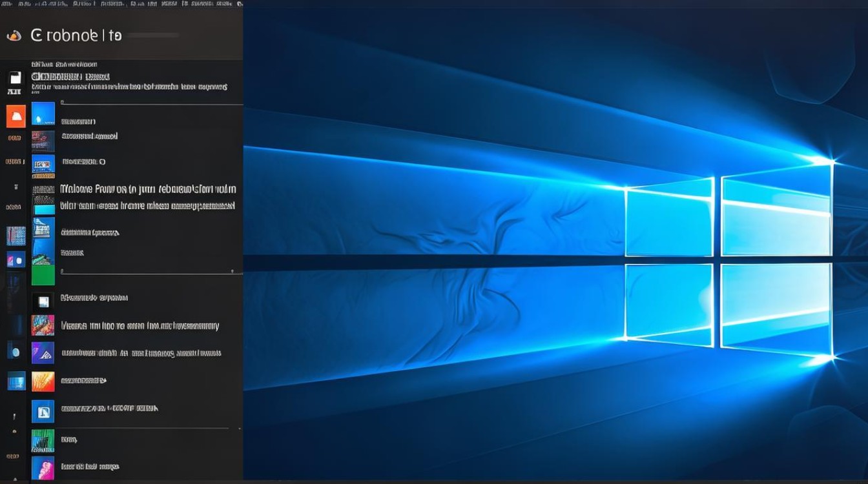Click the orange logo icon beside the panel title
868x484 pixels.
click(x=14, y=35)
